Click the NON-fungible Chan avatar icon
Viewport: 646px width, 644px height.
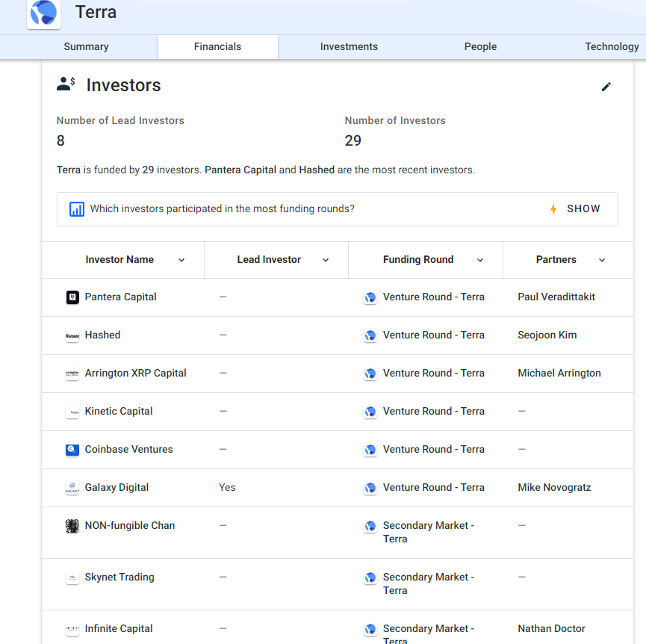point(72,526)
